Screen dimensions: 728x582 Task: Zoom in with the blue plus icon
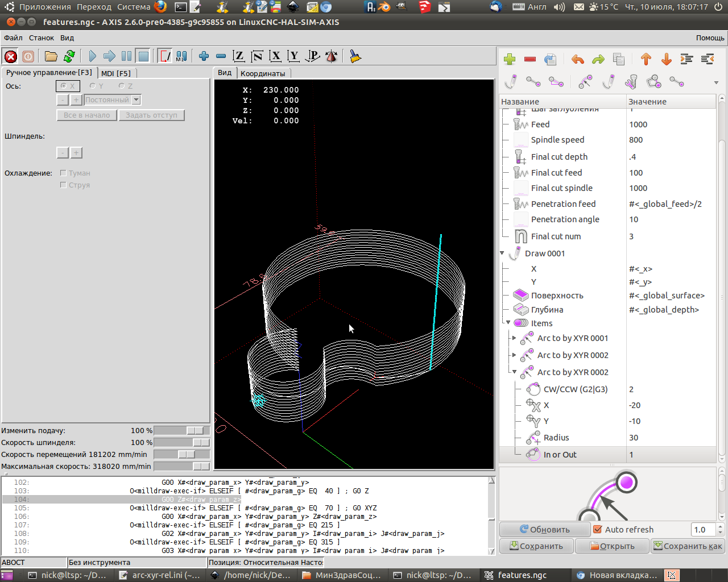pos(204,56)
